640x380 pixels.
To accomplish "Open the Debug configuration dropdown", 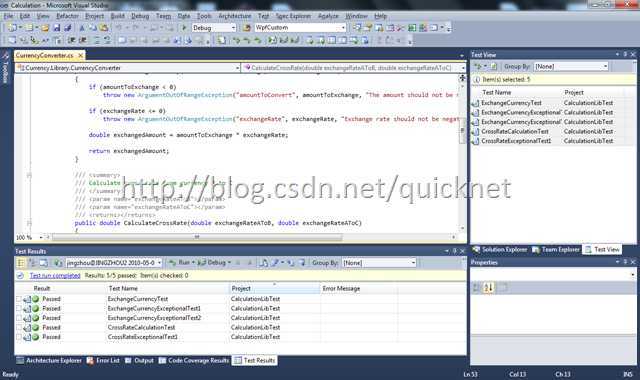I will [233, 28].
